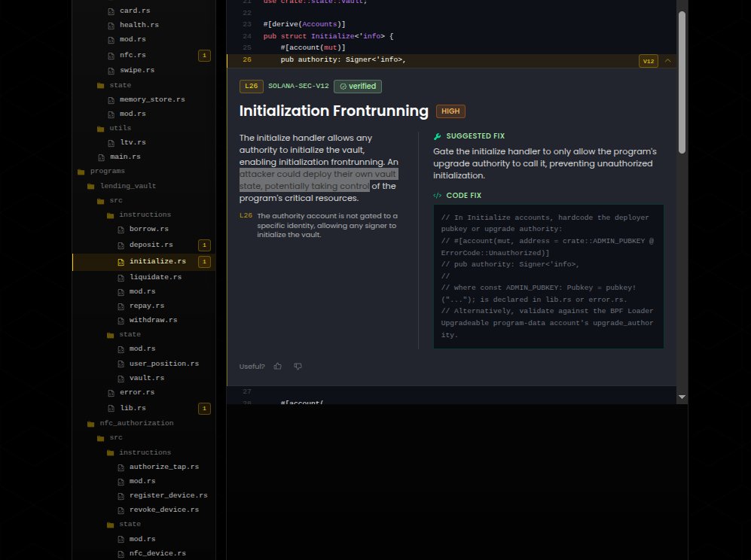Click the wrench icon beside SUGGESTED FIX

coord(437,136)
